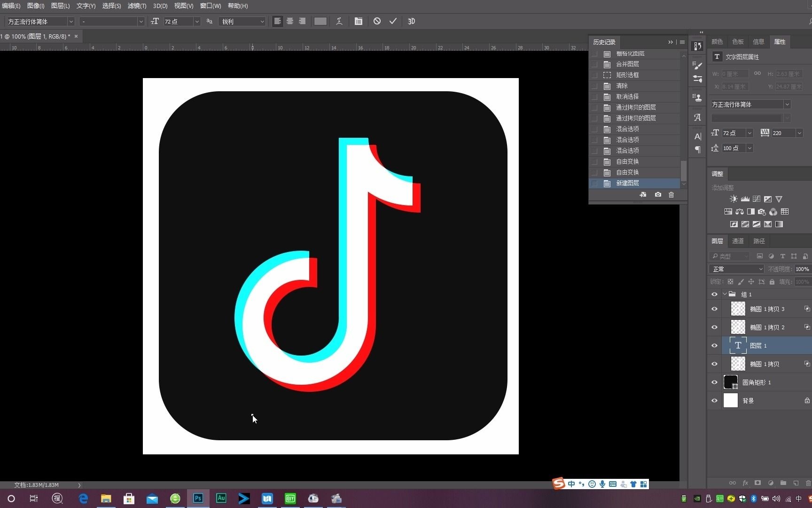This screenshot has width=812, height=508.
Task: Set history brush source beside 自由变换 above 新建图层
Action: click(594, 172)
